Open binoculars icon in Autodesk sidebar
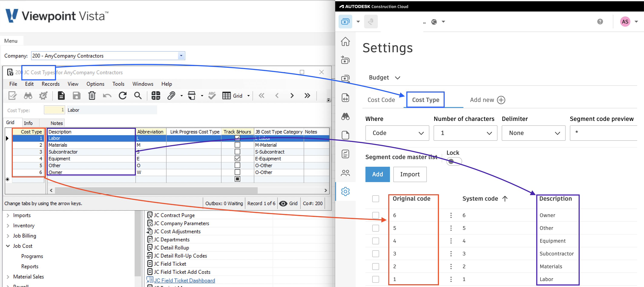Viewport: 644px width, 287px height. point(345,117)
